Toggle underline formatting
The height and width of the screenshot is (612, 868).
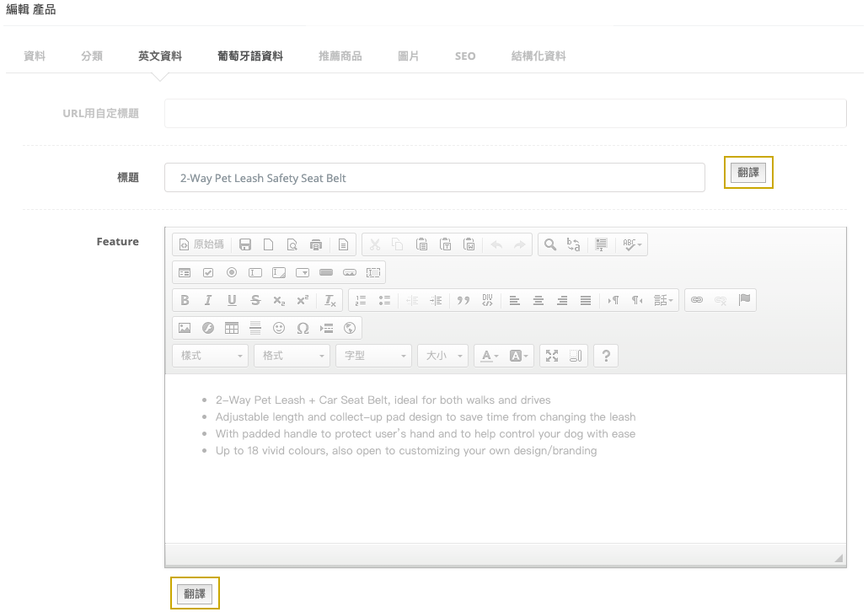coord(232,300)
